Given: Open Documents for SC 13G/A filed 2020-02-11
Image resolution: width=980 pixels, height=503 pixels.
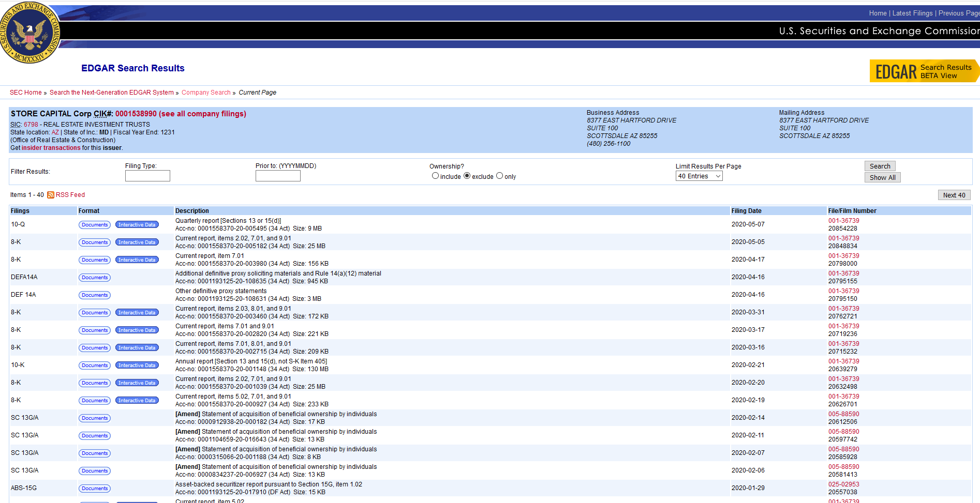Looking at the screenshot, I should pyautogui.click(x=95, y=436).
